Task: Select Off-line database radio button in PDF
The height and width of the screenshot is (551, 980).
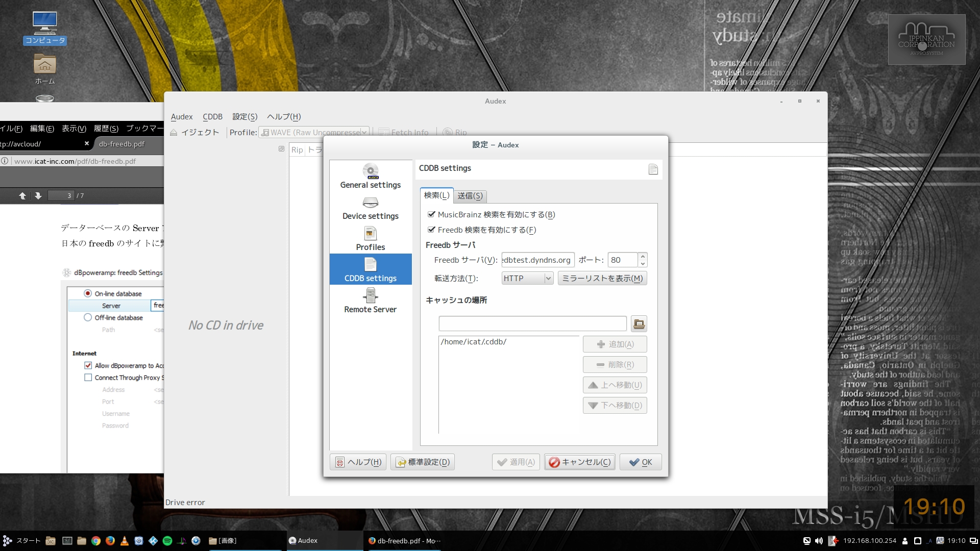Action: point(88,317)
